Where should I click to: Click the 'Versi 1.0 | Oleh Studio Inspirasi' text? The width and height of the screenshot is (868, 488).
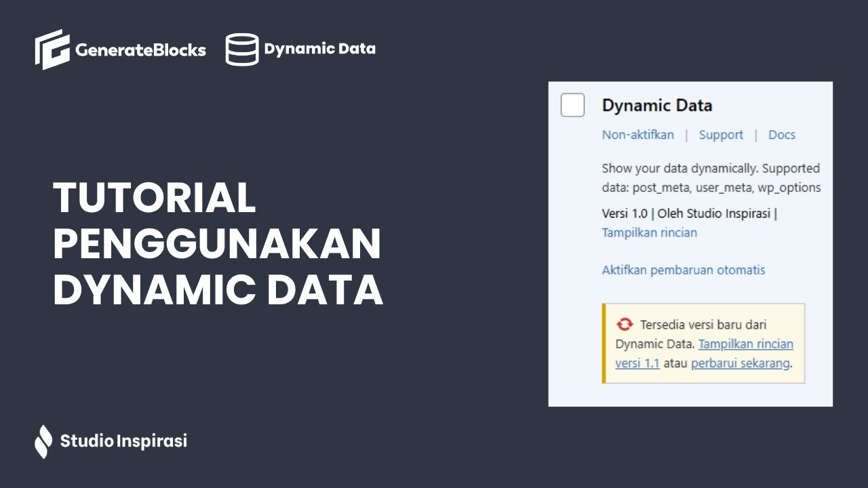coord(689,213)
